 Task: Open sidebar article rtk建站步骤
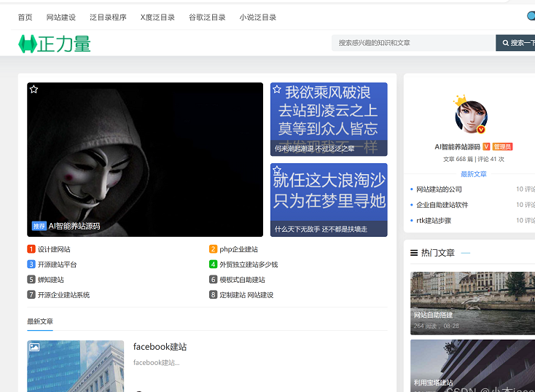(434, 220)
